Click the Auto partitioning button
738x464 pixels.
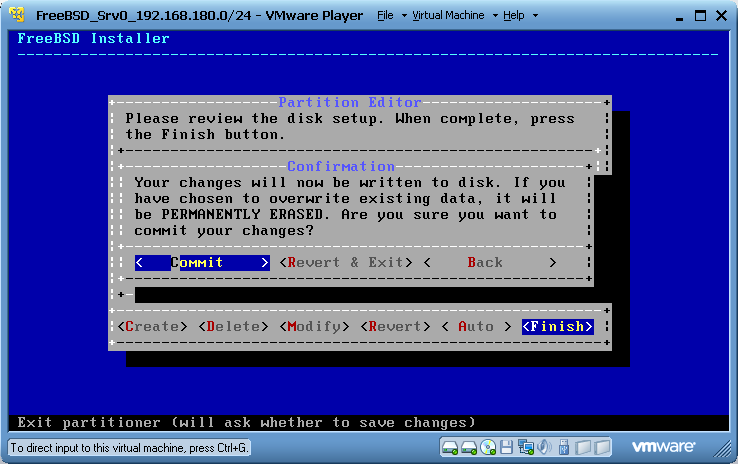[x=476, y=327]
